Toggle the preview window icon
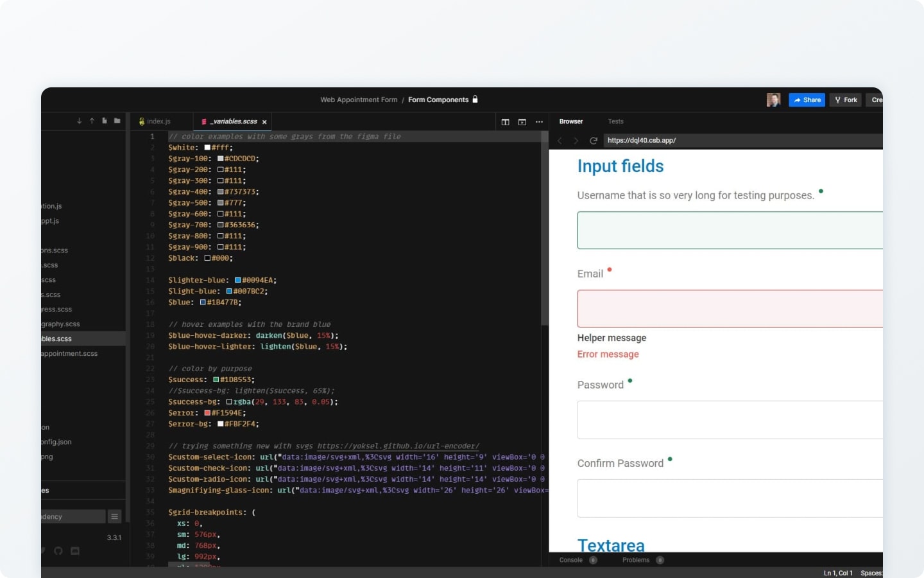Image resolution: width=924 pixels, height=578 pixels. [522, 122]
